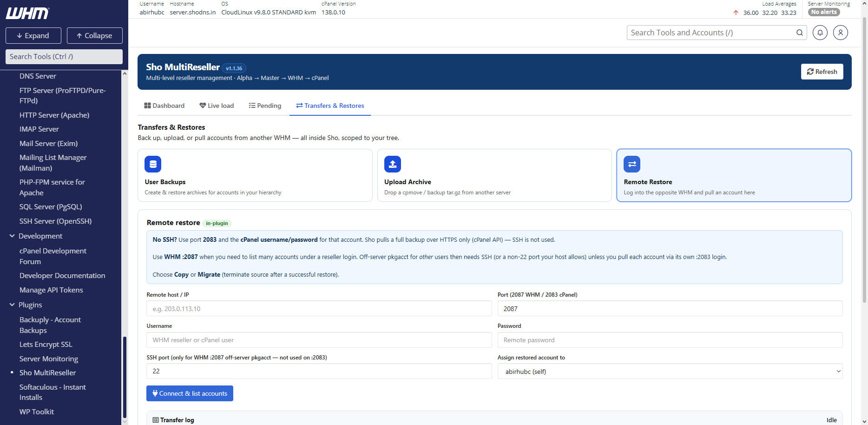Click the search magnifier icon

pos(800,33)
